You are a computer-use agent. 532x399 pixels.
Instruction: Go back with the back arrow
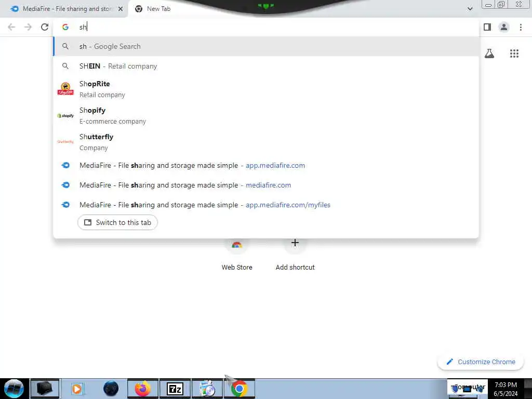tap(11, 27)
